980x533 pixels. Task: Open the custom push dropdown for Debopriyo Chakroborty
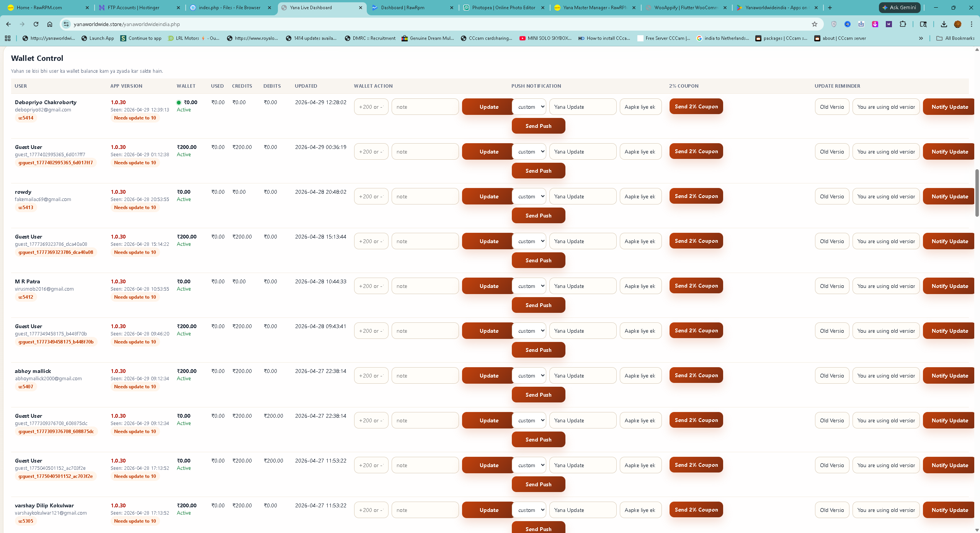click(529, 107)
